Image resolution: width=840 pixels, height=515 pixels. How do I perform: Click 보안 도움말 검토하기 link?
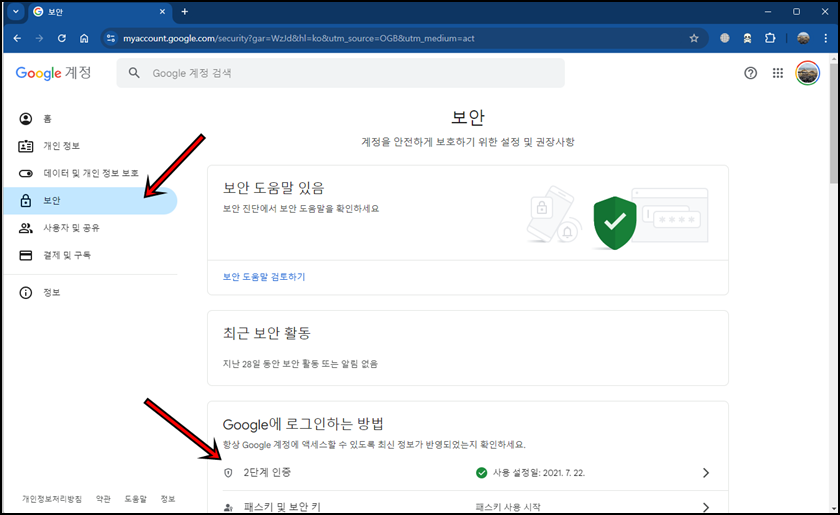click(x=264, y=277)
